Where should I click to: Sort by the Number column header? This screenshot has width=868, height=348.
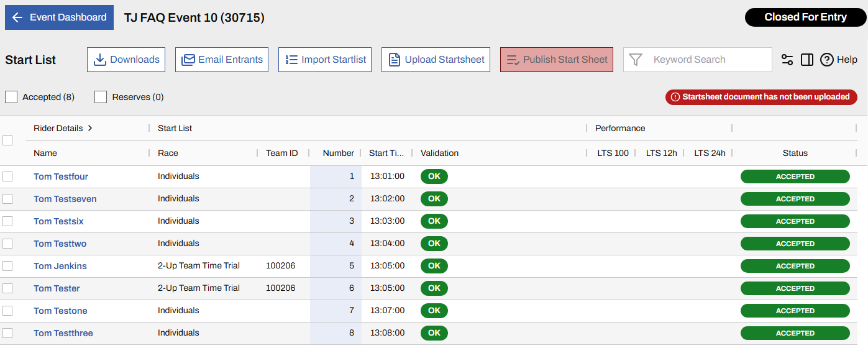[338, 153]
